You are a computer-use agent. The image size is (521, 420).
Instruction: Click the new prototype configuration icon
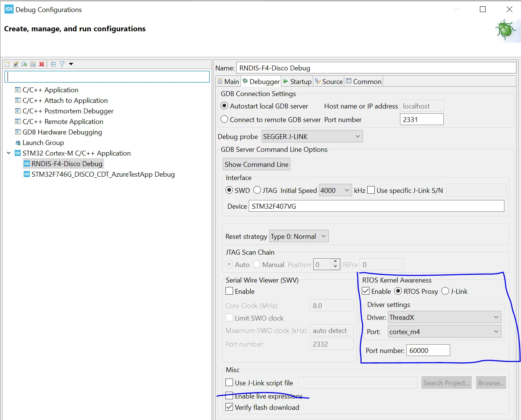coord(16,64)
